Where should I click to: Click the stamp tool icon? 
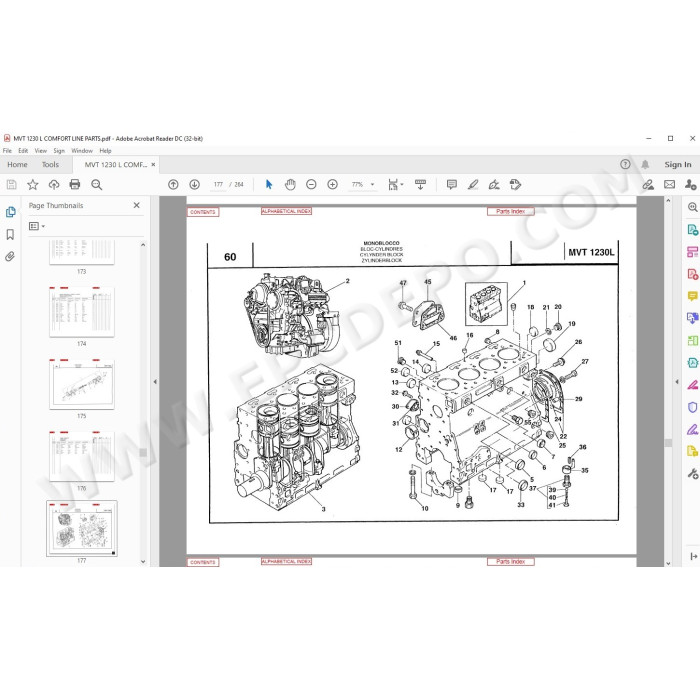(x=515, y=184)
